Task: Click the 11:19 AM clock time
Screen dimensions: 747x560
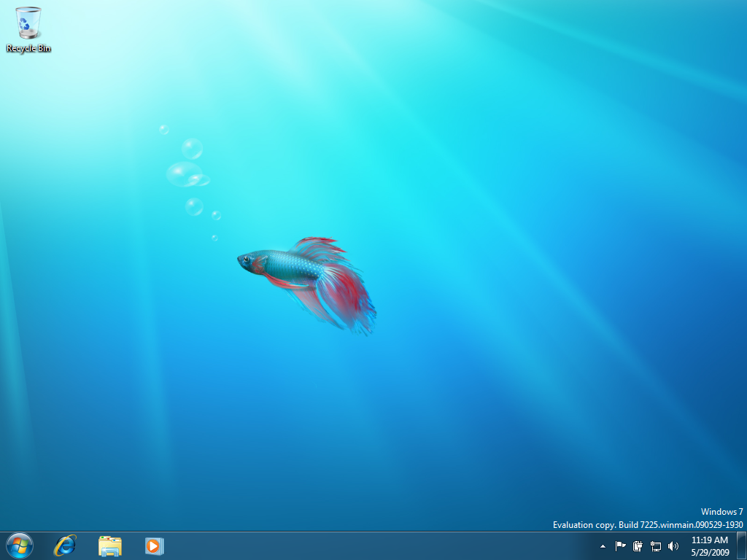Action: (x=709, y=540)
